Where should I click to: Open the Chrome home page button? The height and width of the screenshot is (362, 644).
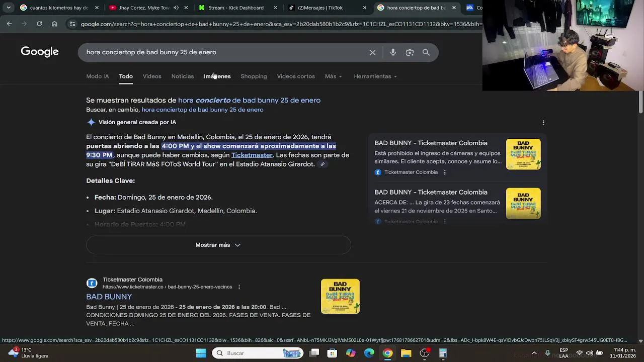[x=54, y=24]
